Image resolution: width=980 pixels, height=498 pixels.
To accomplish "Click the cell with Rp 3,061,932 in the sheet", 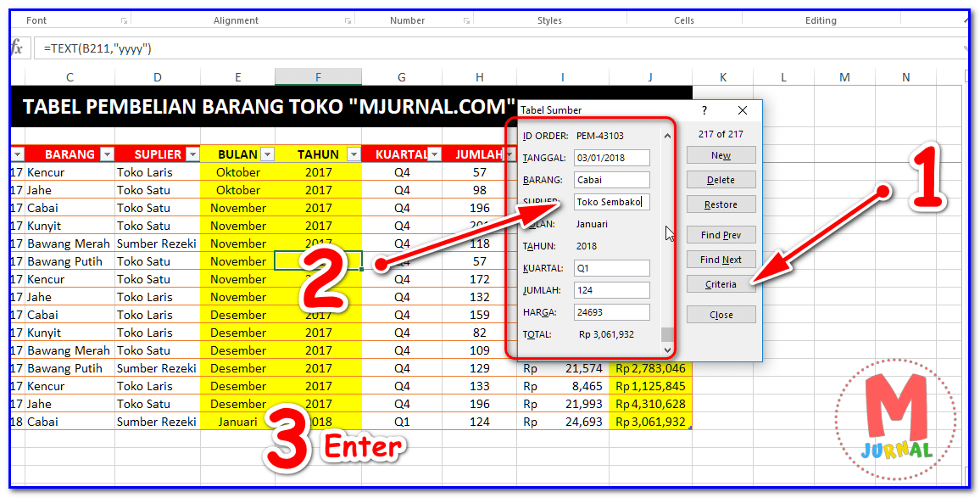I will tap(650, 422).
